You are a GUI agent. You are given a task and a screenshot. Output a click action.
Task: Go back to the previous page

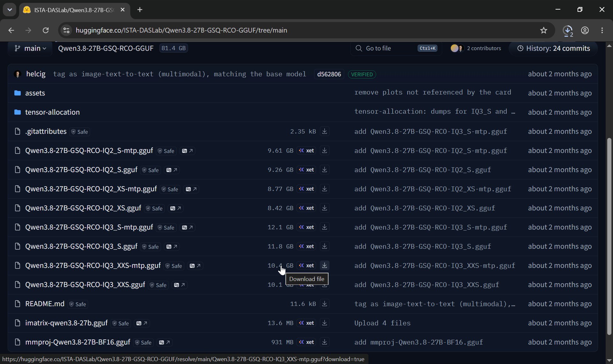coord(11,30)
